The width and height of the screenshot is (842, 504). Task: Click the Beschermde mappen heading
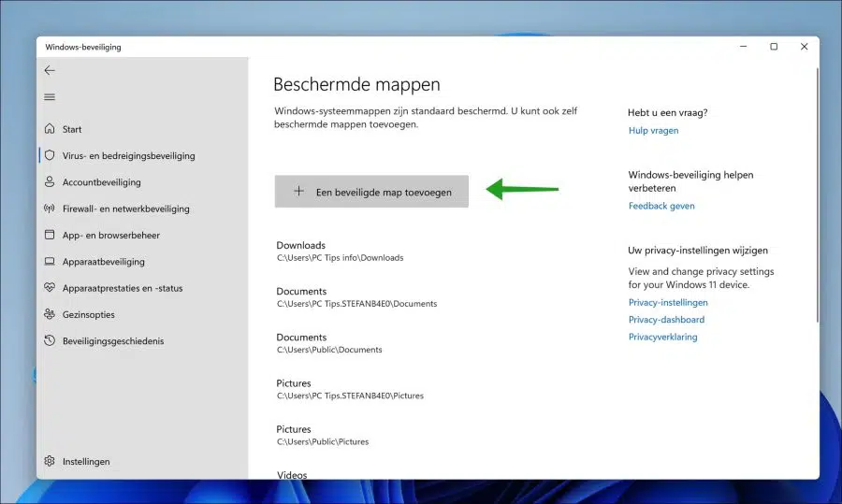[356, 84]
